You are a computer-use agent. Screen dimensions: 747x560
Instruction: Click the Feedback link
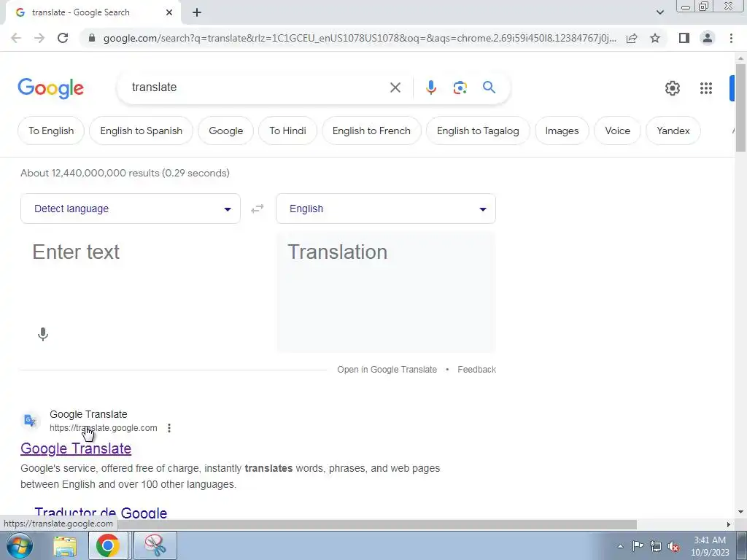click(x=477, y=370)
